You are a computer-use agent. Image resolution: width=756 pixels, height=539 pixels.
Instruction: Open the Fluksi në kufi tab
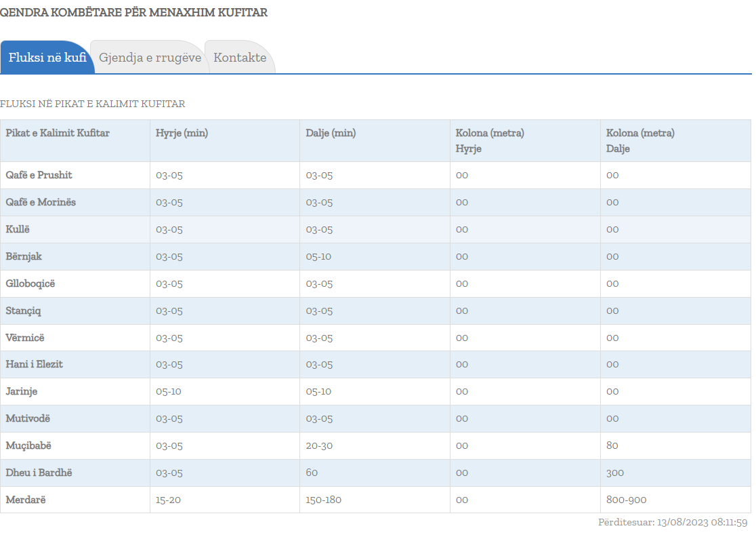47,58
